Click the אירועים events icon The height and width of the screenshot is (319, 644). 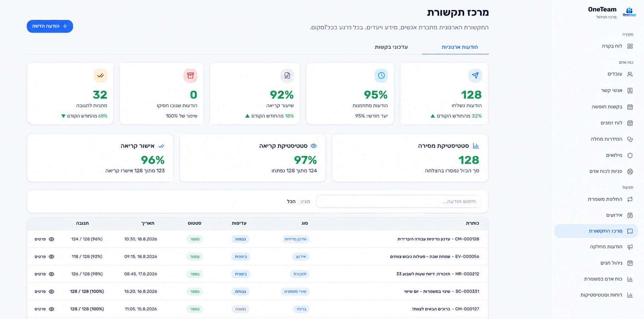pos(630,215)
